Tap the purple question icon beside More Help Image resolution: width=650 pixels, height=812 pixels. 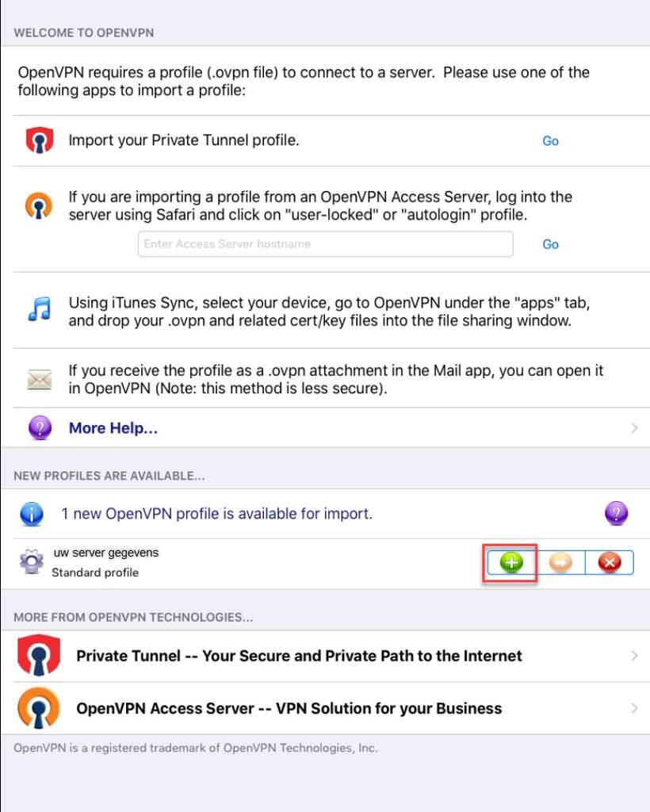coord(40,427)
